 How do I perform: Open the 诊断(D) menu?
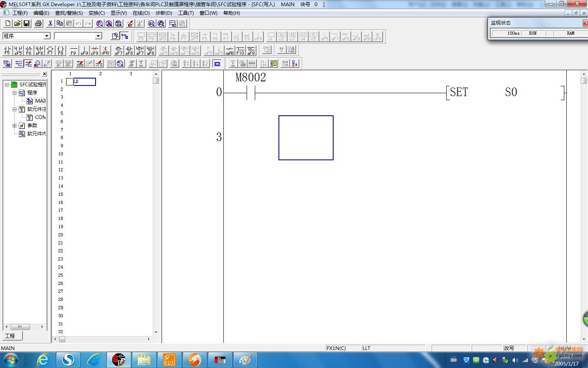click(x=164, y=13)
